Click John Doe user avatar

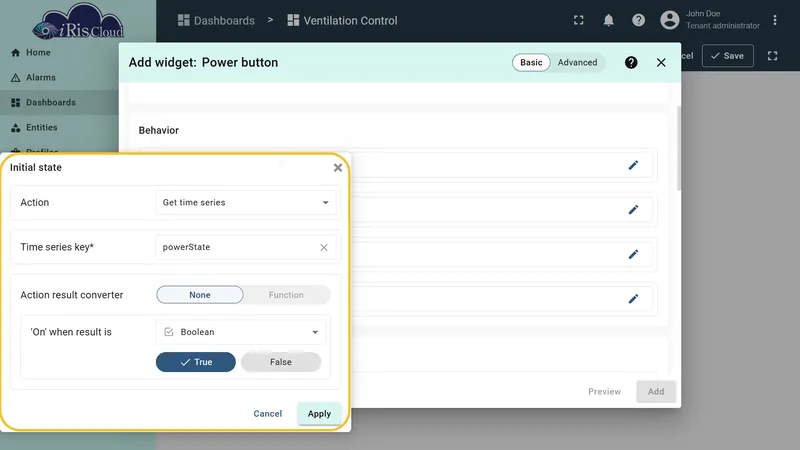tap(669, 20)
